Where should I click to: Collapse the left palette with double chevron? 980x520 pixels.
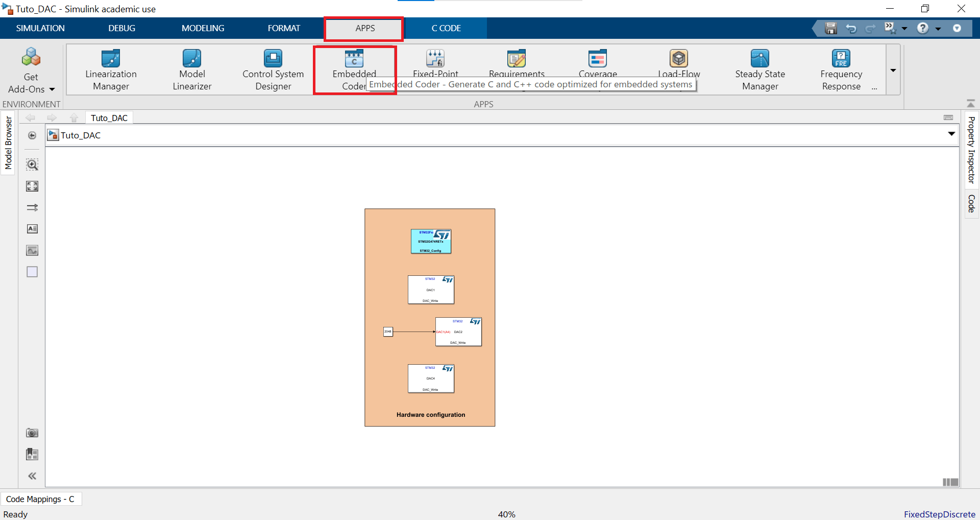(32, 476)
